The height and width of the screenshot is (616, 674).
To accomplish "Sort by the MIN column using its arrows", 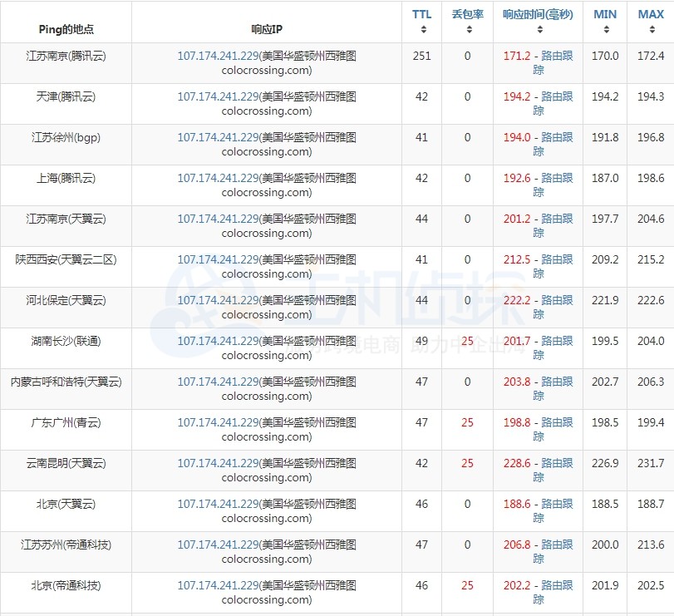I will (605, 30).
